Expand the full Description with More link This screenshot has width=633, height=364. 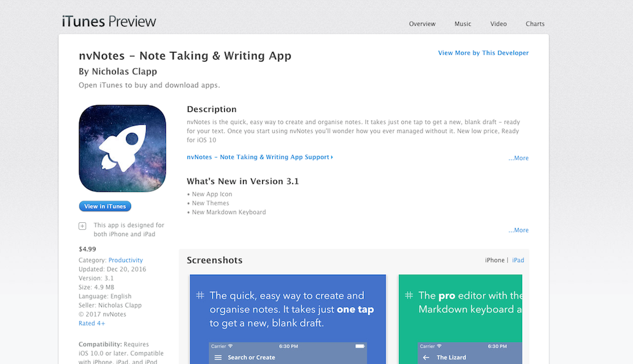point(518,158)
